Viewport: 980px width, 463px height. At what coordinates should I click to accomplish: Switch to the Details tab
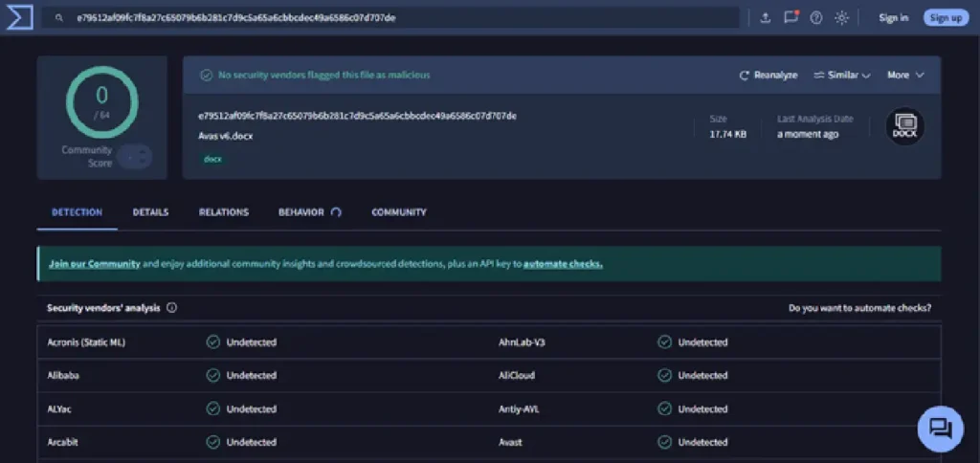click(x=150, y=212)
